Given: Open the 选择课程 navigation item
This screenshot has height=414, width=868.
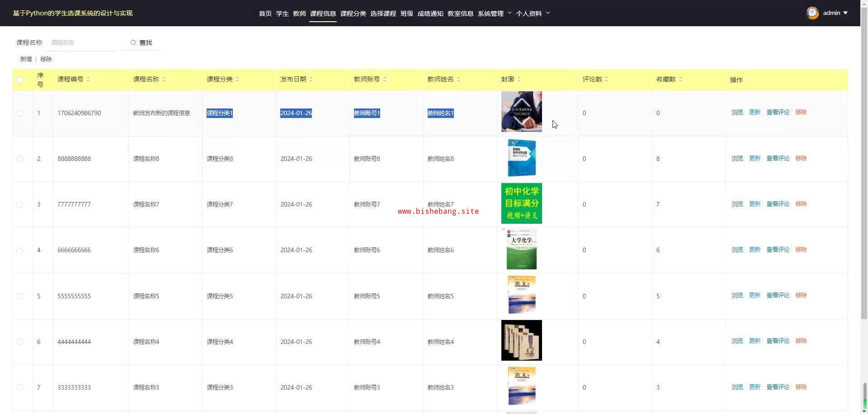Looking at the screenshot, I should tap(383, 14).
